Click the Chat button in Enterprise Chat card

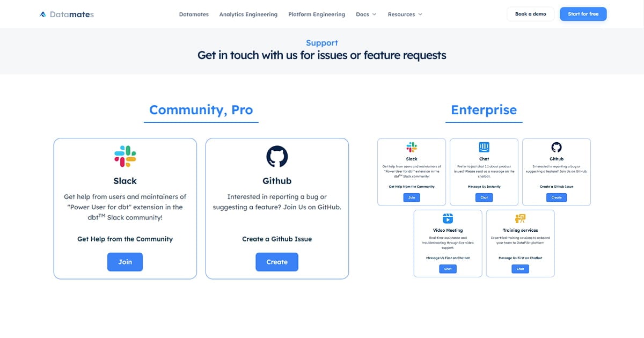pyautogui.click(x=484, y=197)
